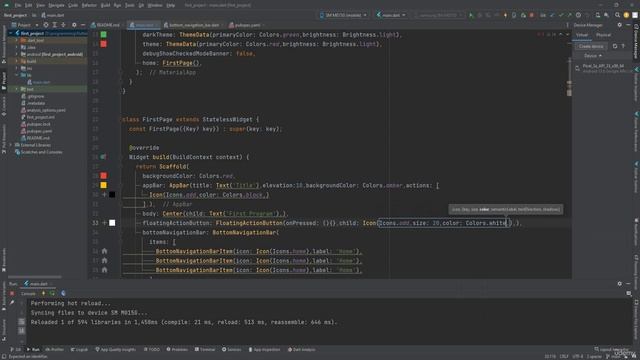Select the Physical tab in Device Manager
The image size is (640, 360).
pos(603,35)
